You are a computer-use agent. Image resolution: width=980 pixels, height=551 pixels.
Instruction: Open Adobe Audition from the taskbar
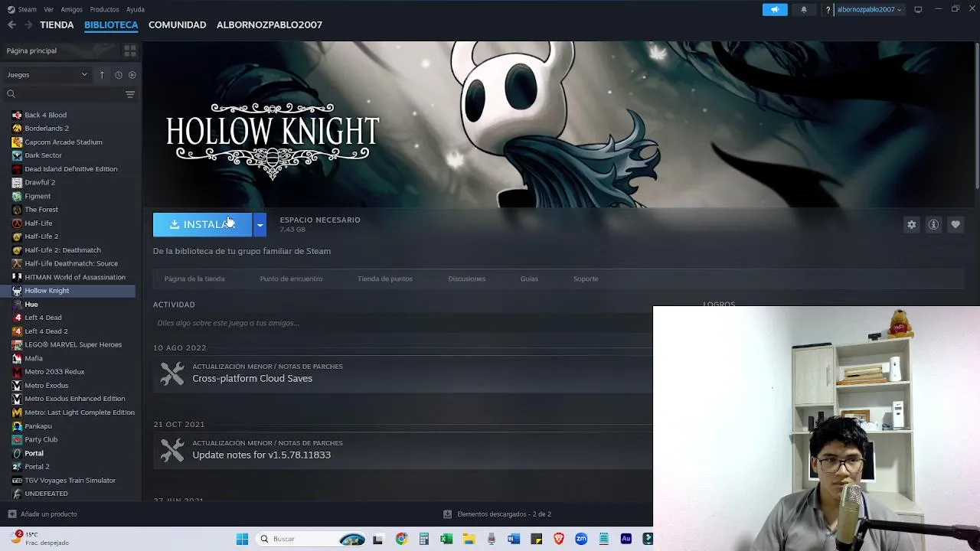[x=626, y=539]
